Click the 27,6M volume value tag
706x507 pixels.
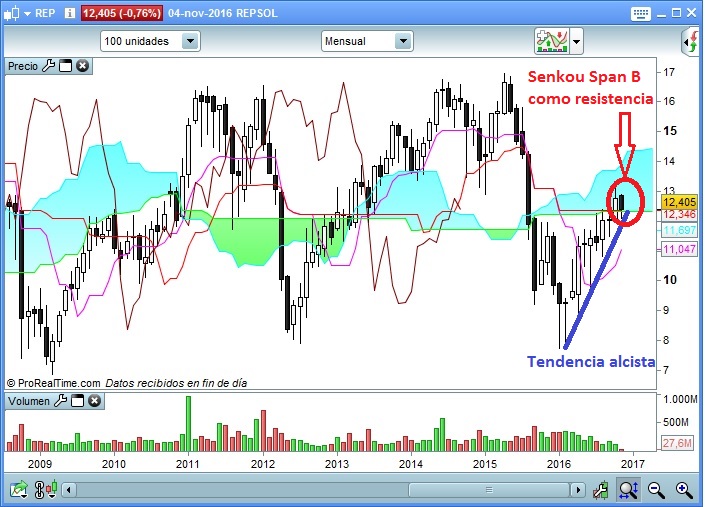pyautogui.click(x=677, y=443)
